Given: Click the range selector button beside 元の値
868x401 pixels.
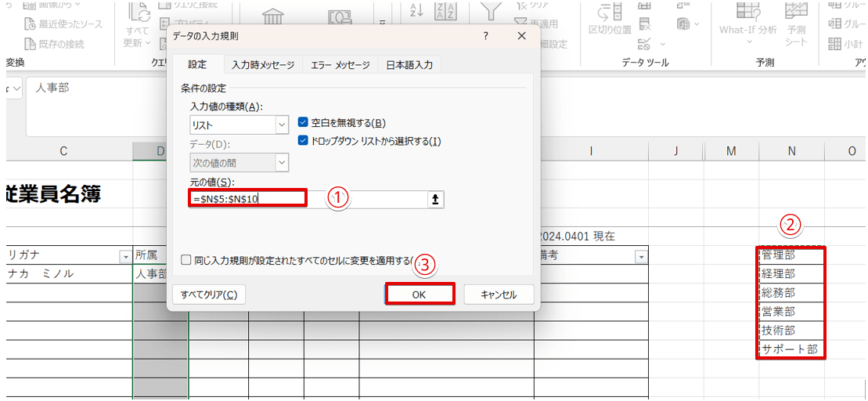Looking at the screenshot, I should coord(436,200).
